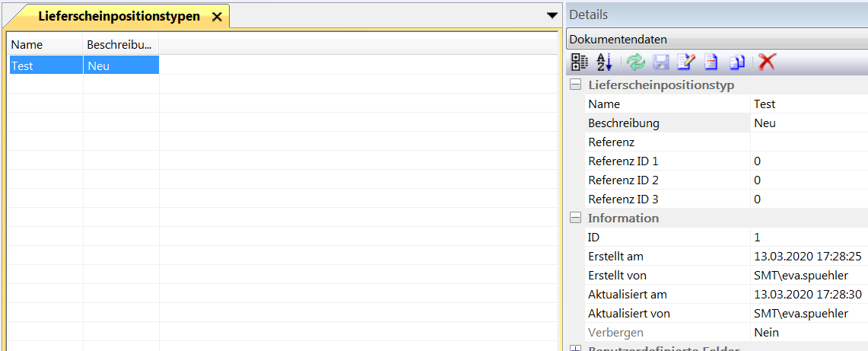
Task: Click the floppy disk save icon
Action: (661, 63)
